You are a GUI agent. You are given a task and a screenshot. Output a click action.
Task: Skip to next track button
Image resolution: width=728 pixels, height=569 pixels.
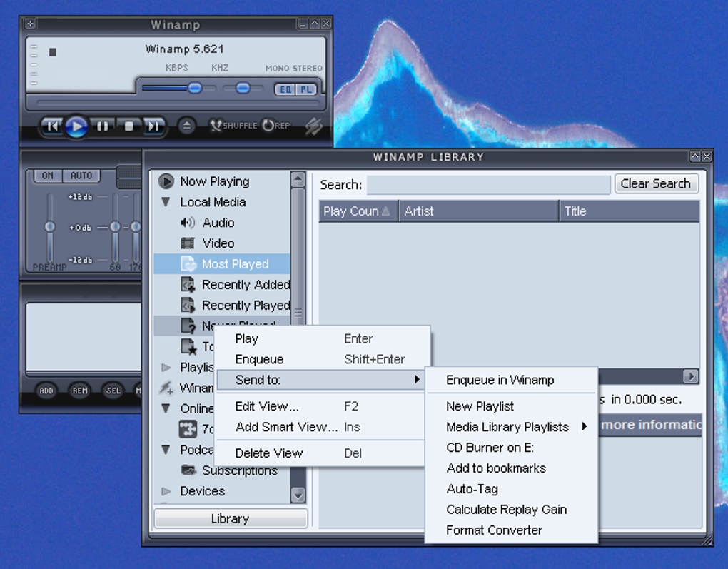(153, 126)
